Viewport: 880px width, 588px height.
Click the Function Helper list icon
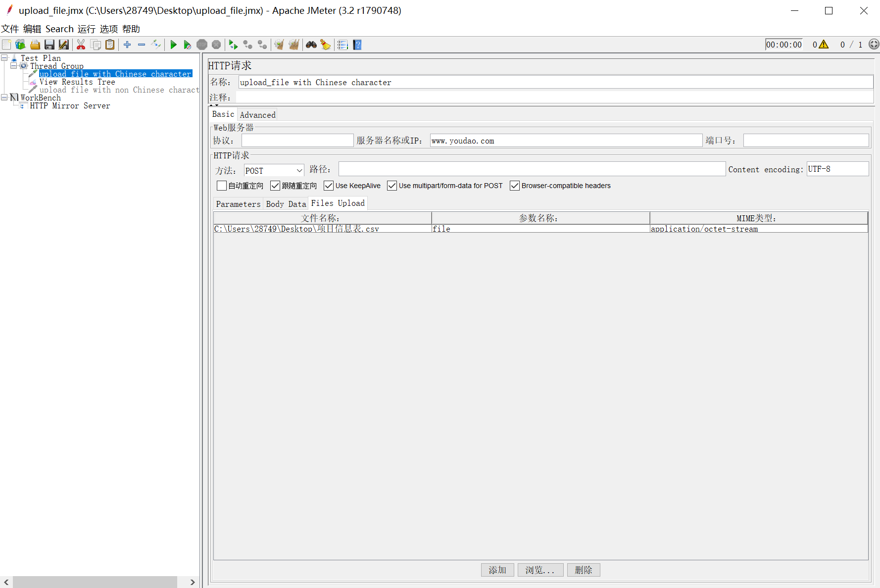342,45
